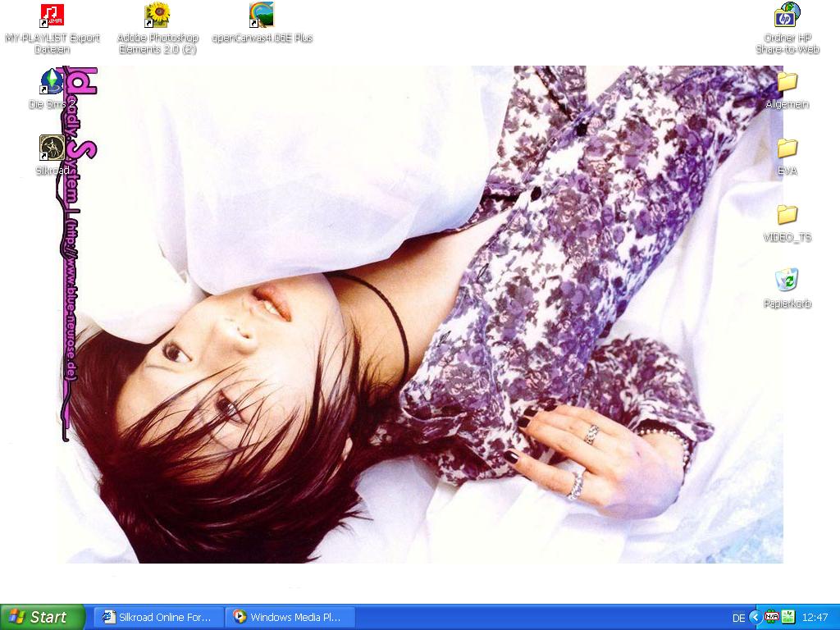Select the EVA folder on desktop

tap(787, 148)
